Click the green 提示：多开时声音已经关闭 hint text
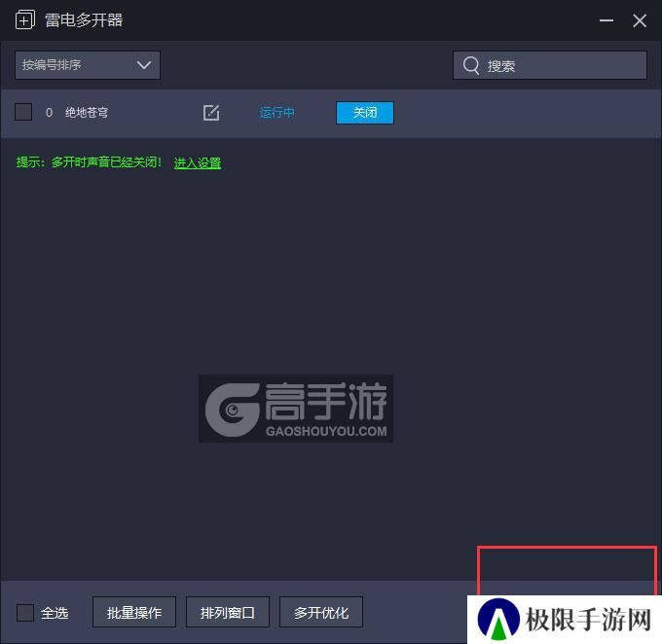Viewport: 662px width, 644px height. (x=89, y=162)
